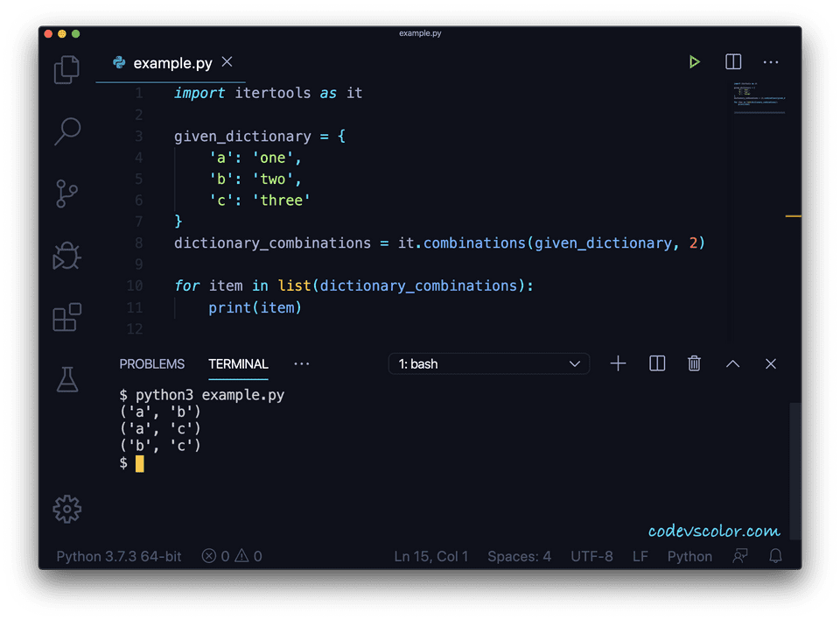
Task: Open the Manage settings gear
Action: pos(67,509)
